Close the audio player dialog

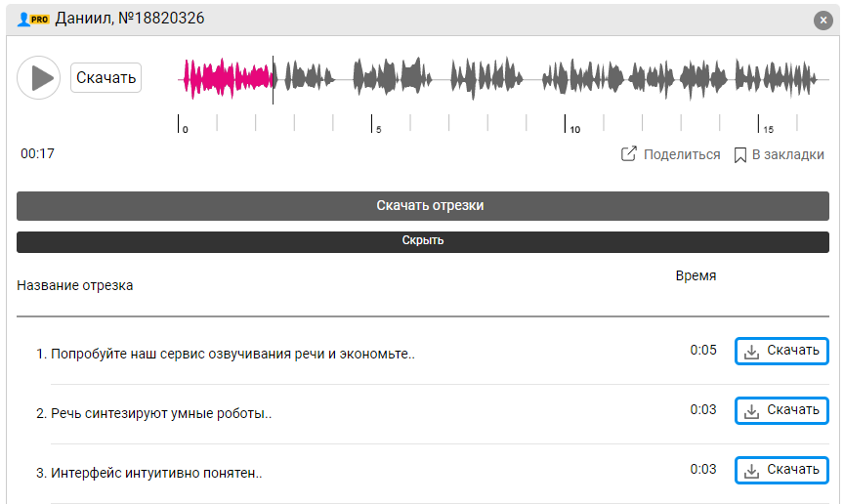(x=823, y=20)
